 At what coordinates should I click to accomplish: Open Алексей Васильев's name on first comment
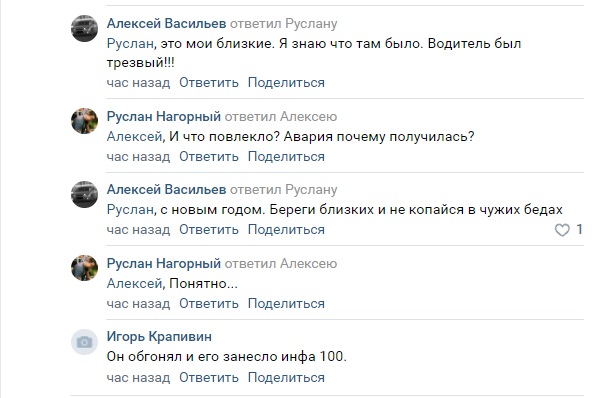point(166,24)
